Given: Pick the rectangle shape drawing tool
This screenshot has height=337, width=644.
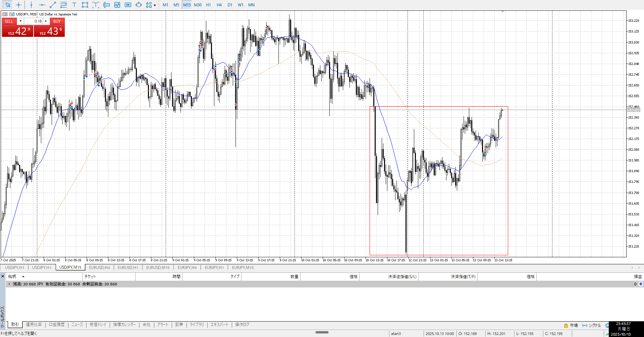Looking at the screenshot, I should click(x=85, y=5).
